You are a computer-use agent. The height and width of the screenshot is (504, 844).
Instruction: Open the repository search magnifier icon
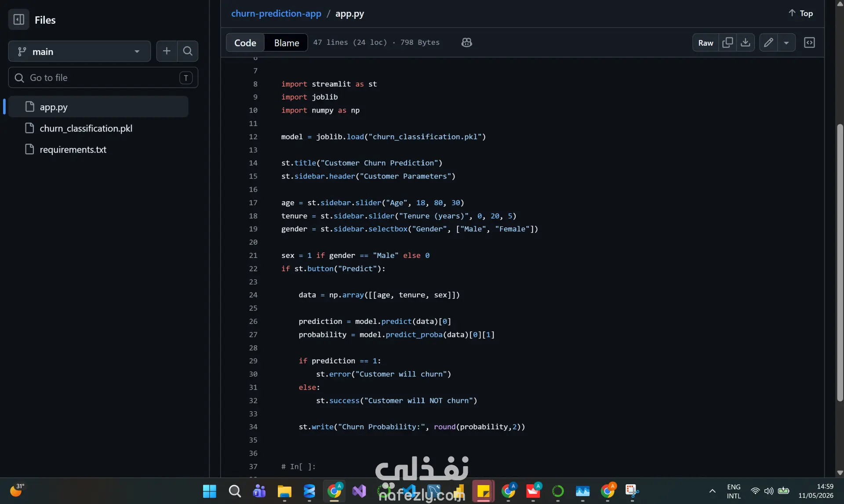[188, 51]
